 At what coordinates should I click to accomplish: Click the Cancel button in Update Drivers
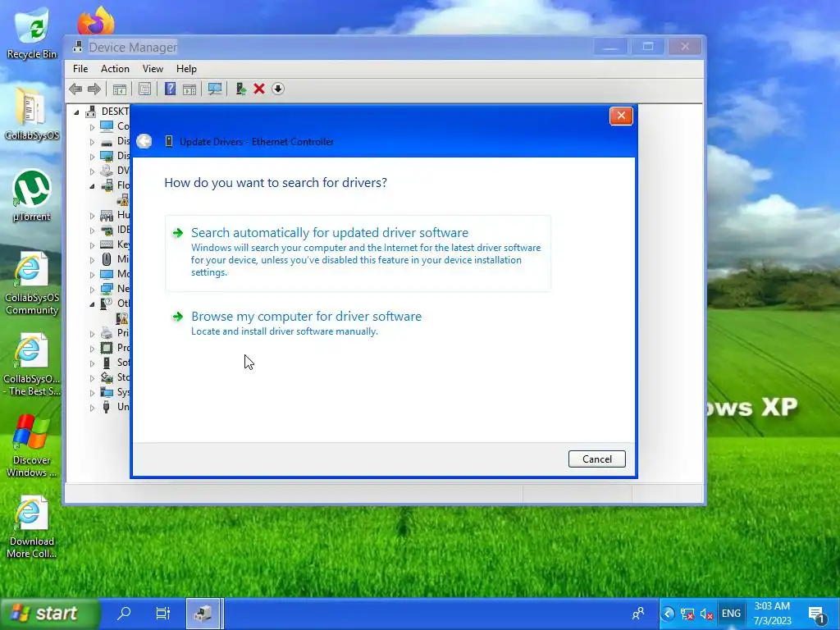(597, 459)
